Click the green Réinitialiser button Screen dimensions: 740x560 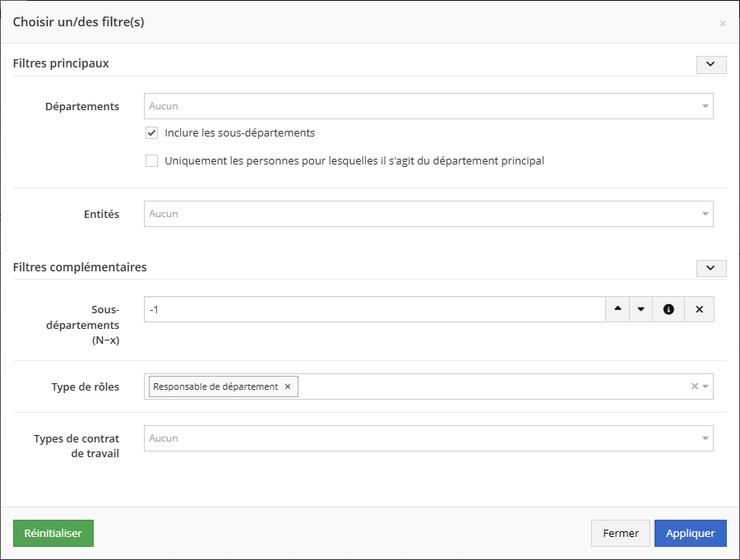pyautogui.click(x=53, y=533)
